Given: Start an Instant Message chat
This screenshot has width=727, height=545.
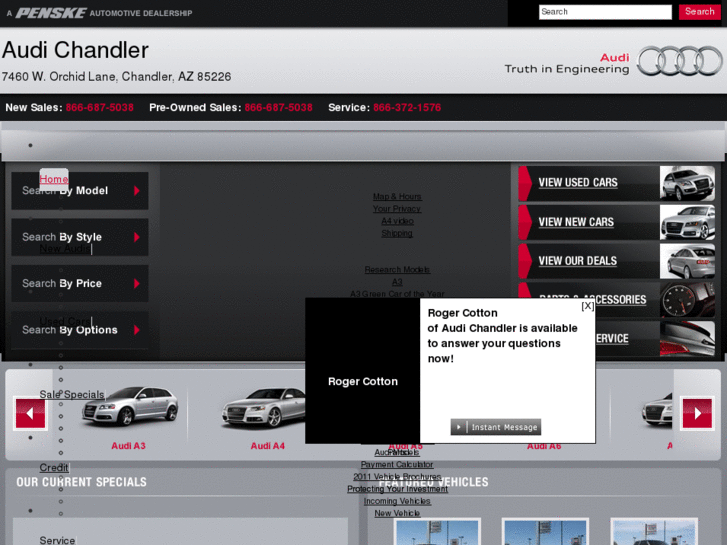Looking at the screenshot, I should [496, 427].
